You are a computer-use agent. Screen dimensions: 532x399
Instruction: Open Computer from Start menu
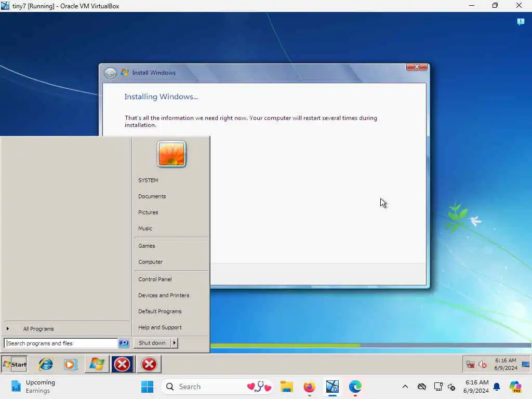point(151,262)
